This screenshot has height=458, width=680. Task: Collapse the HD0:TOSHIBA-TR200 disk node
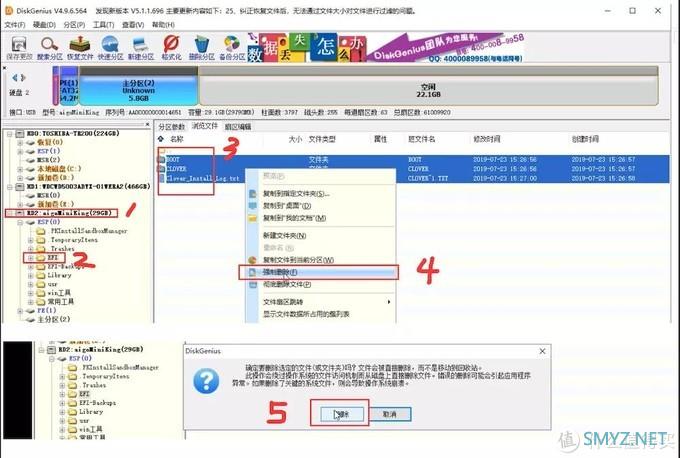[x=10, y=134]
